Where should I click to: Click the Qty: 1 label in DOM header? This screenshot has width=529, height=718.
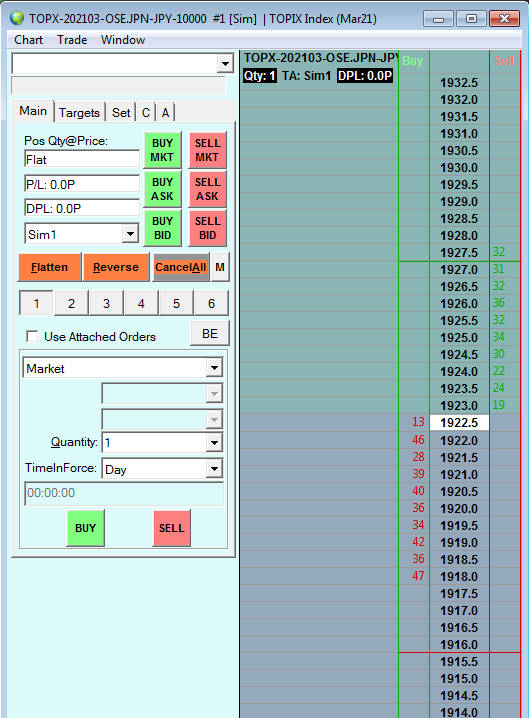tap(260, 76)
